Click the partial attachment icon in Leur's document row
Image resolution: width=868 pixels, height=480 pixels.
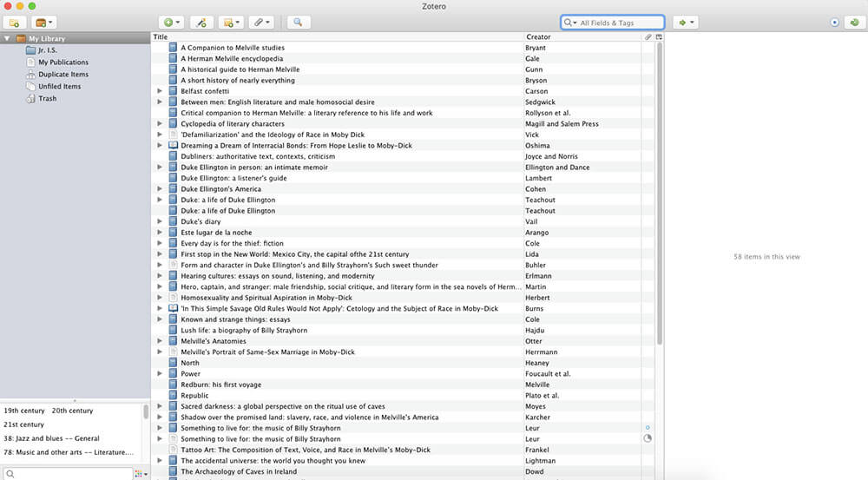coord(648,438)
